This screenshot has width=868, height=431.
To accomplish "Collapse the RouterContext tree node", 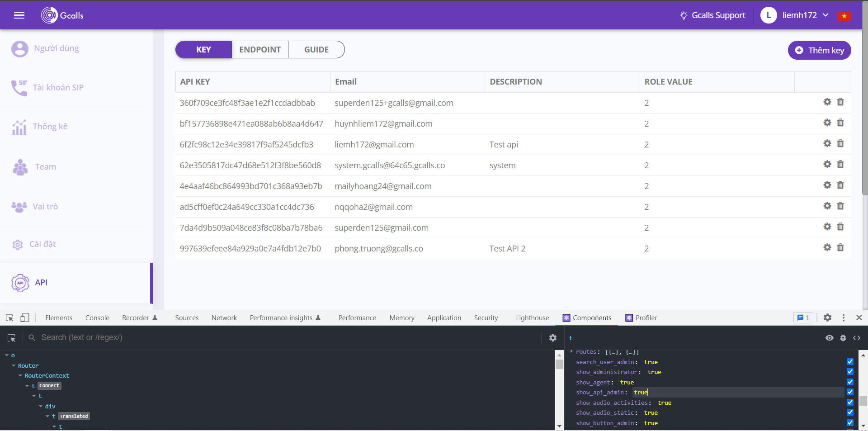I will point(20,376).
